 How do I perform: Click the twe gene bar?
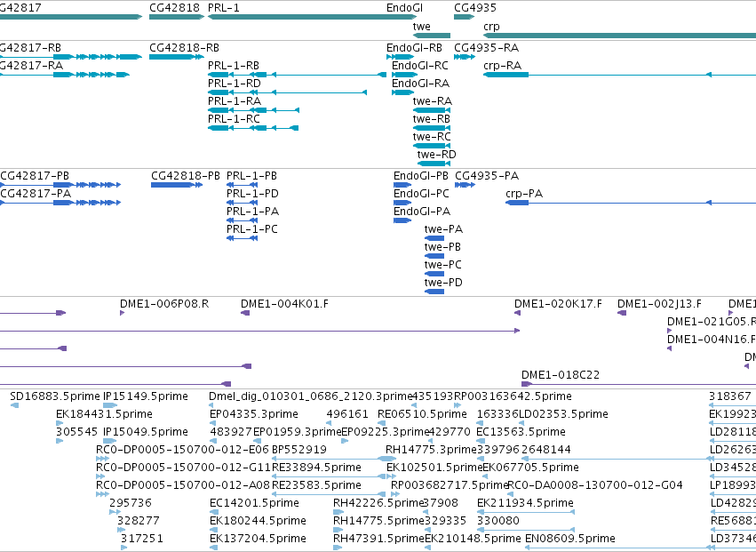tap(432, 36)
